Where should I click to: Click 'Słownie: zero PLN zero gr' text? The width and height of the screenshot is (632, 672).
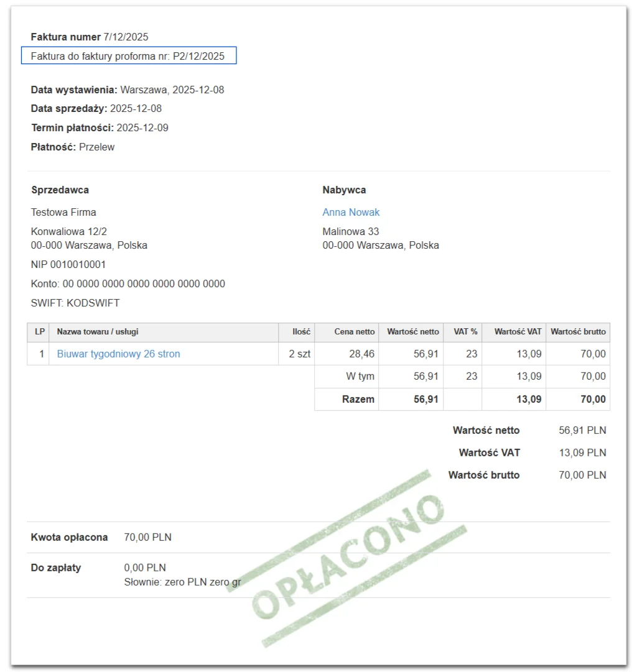coord(182,582)
